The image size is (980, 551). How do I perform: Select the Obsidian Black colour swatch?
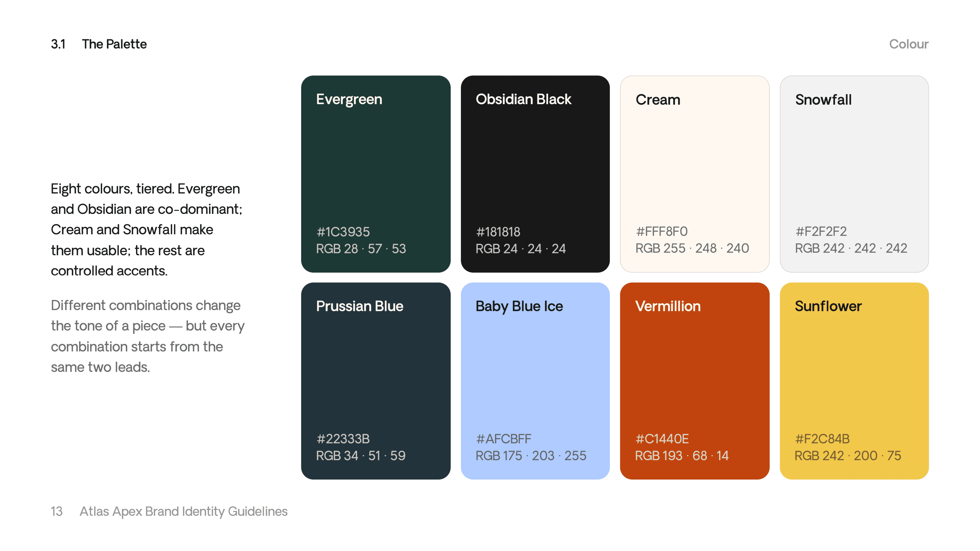[x=535, y=174]
